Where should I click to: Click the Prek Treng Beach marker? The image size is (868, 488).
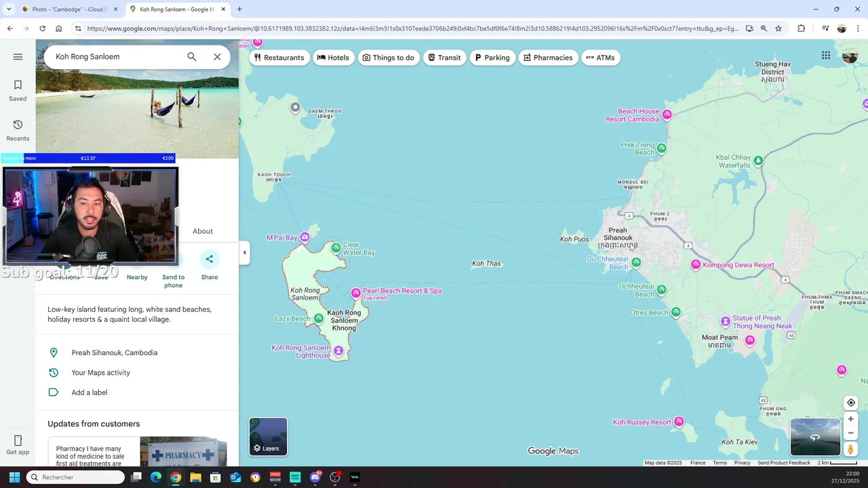click(x=661, y=148)
